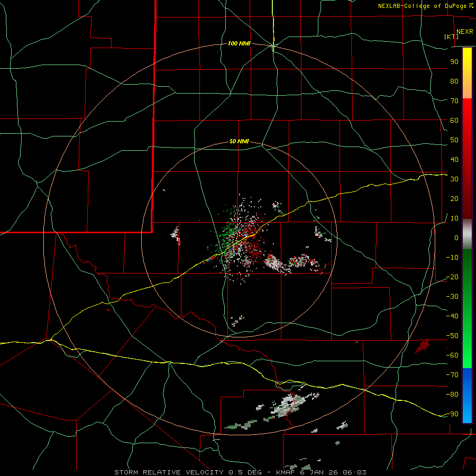
Task: Click the -20 value on the velocity scale
Action: [452, 277]
